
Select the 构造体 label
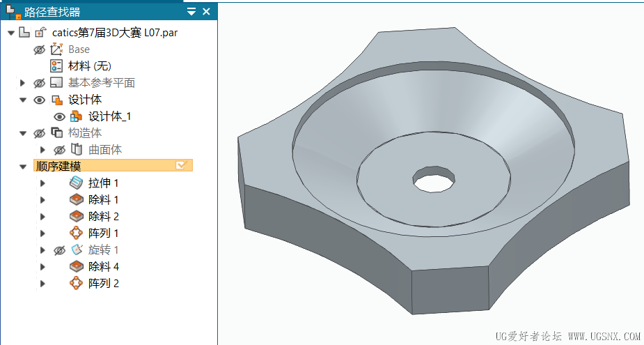coord(85,133)
